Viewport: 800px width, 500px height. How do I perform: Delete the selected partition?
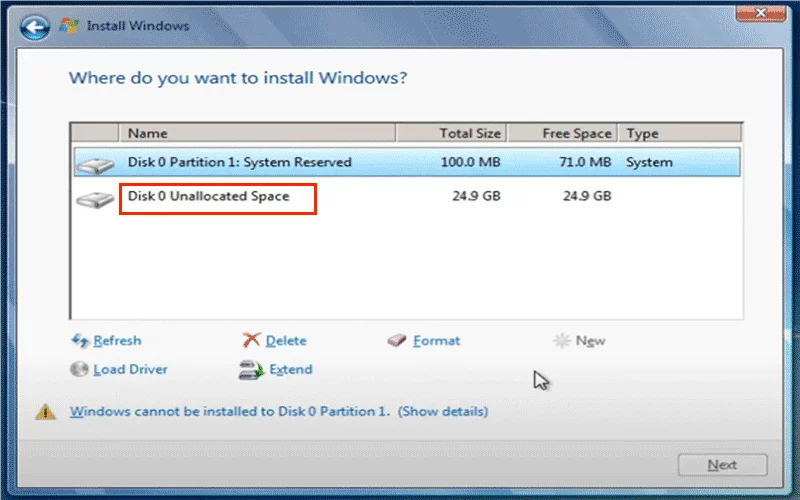pos(286,340)
